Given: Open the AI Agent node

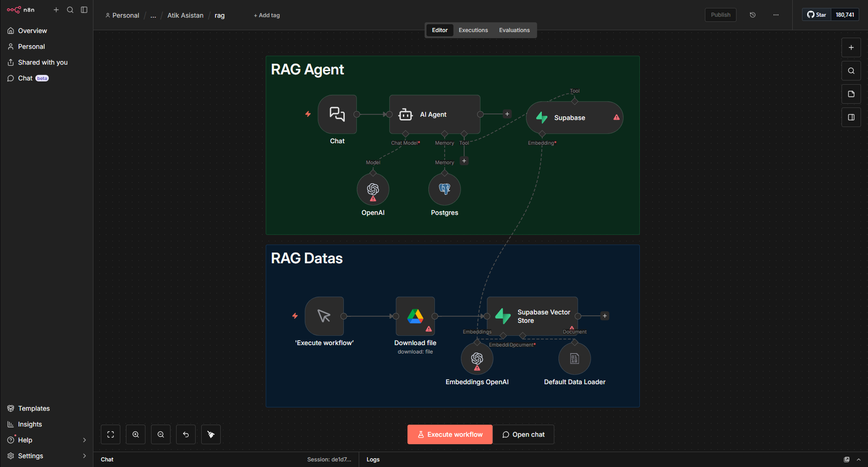Looking at the screenshot, I should (x=434, y=114).
